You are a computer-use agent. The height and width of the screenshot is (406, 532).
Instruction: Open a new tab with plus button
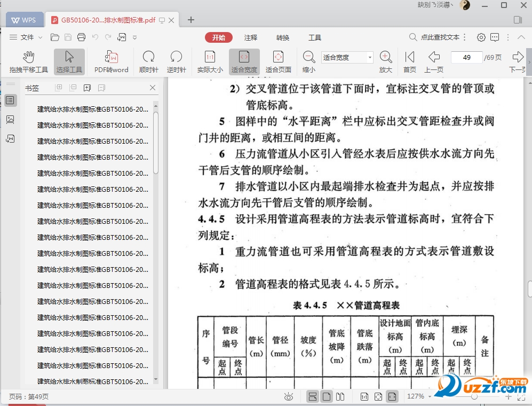tap(191, 20)
